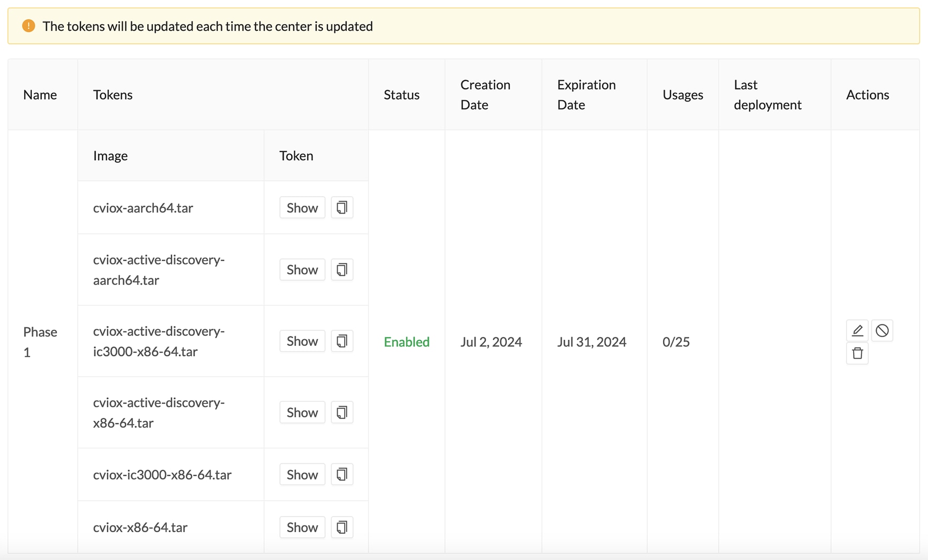This screenshot has width=928, height=560.
Task: Click the Creation Date column header
Action: coord(485,95)
